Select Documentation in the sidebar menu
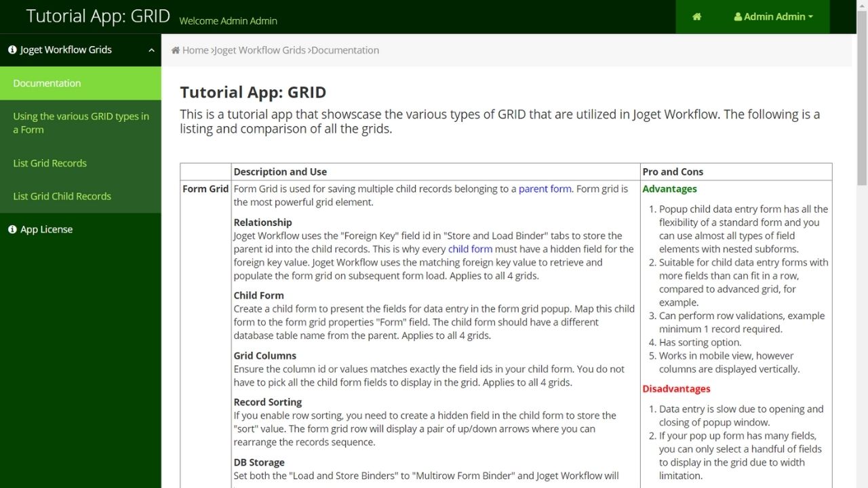The image size is (868, 488). 47,83
